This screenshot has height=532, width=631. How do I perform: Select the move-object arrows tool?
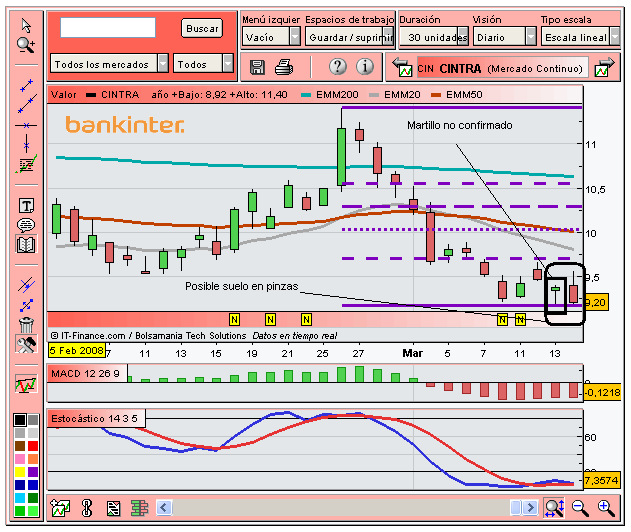tap(27, 306)
